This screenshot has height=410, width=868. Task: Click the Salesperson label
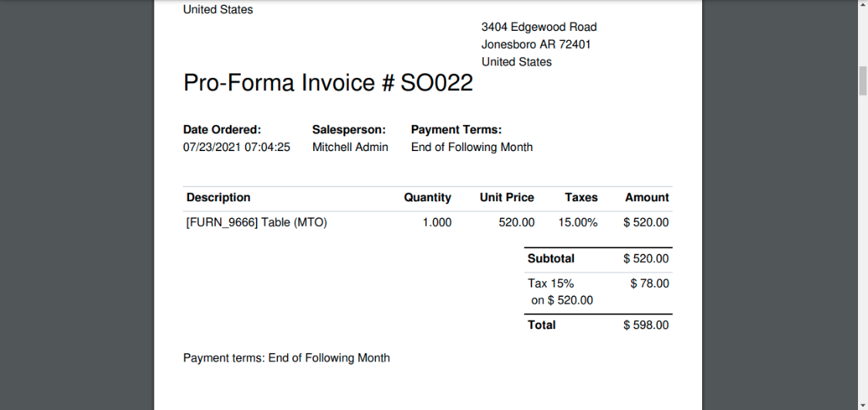click(349, 130)
